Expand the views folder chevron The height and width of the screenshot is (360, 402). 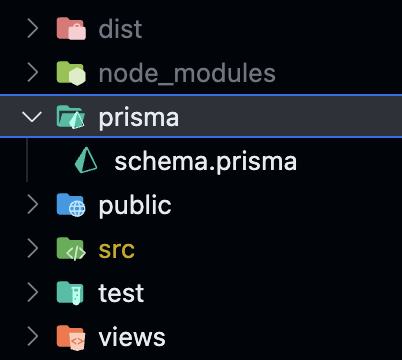pos(33,337)
